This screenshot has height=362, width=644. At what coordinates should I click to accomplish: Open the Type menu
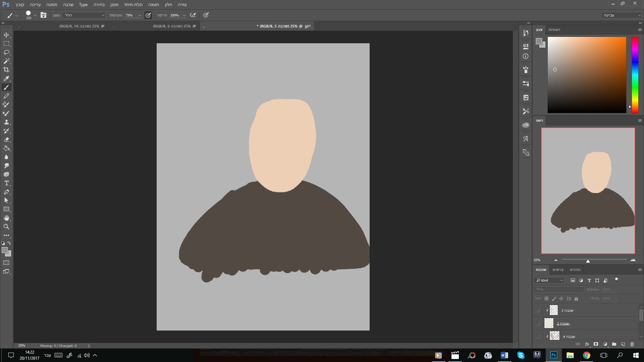coord(83,5)
